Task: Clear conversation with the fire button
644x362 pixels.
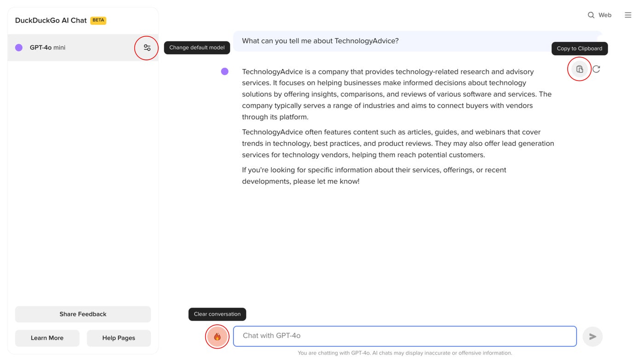Action: click(x=217, y=337)
